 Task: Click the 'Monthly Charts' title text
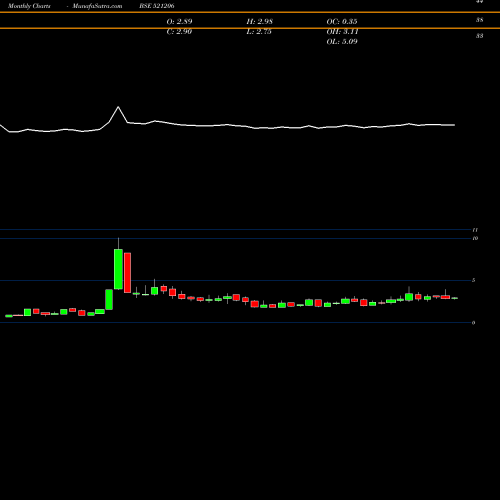click(29, 6)
